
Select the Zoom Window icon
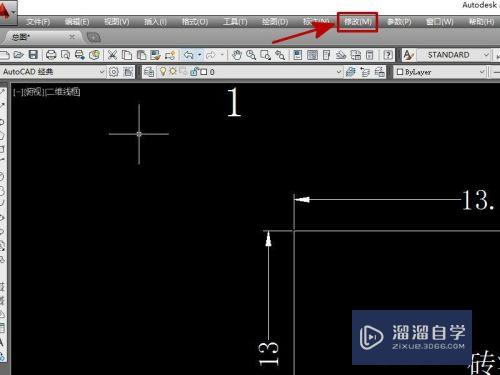pos(266,55)
